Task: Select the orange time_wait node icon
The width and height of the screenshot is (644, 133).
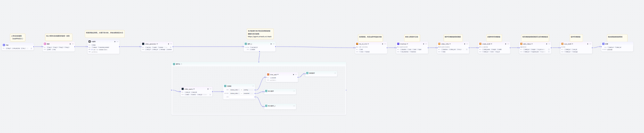Action: 268,75
